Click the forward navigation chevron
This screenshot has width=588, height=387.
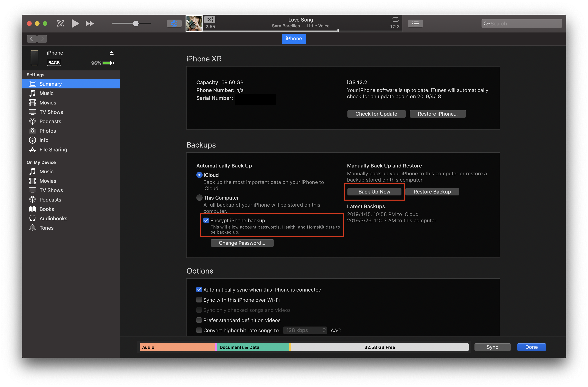[42, 39]
